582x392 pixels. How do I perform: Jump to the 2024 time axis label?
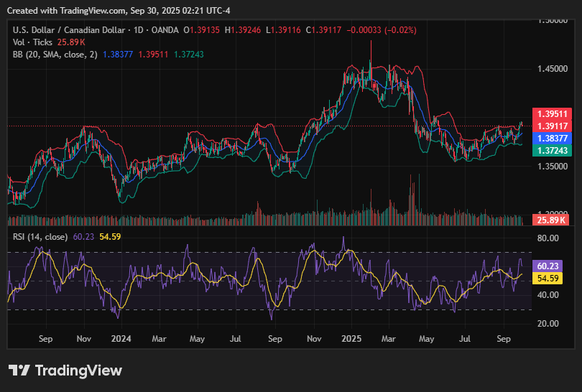click(x=121, y=337)
